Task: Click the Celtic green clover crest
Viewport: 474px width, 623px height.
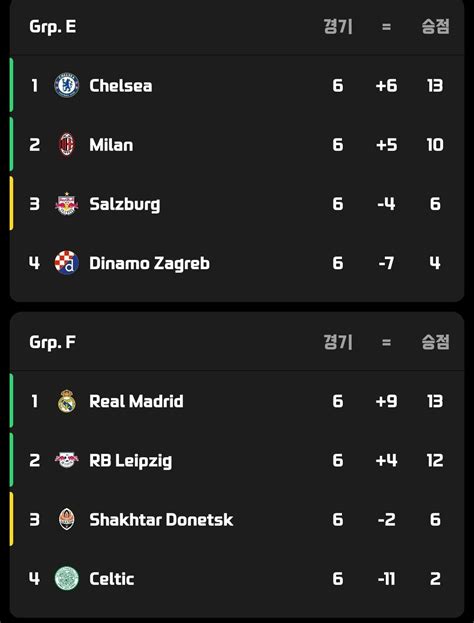Action: pyautogui.click(x=67, y=578)
